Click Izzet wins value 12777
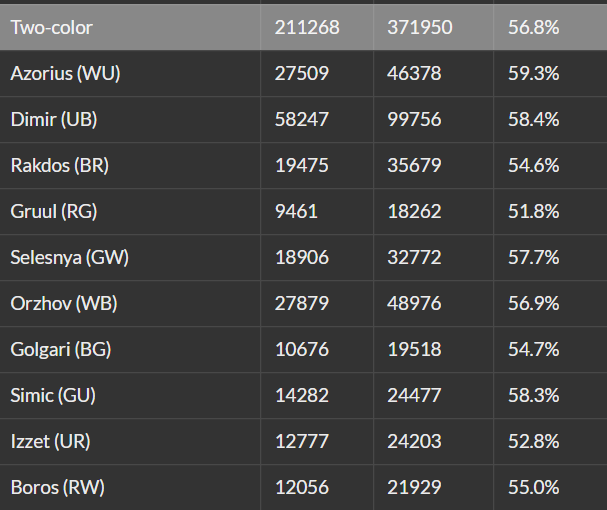Image resolution: width=607 pixels, height=510 pixels. pos(302,441)
